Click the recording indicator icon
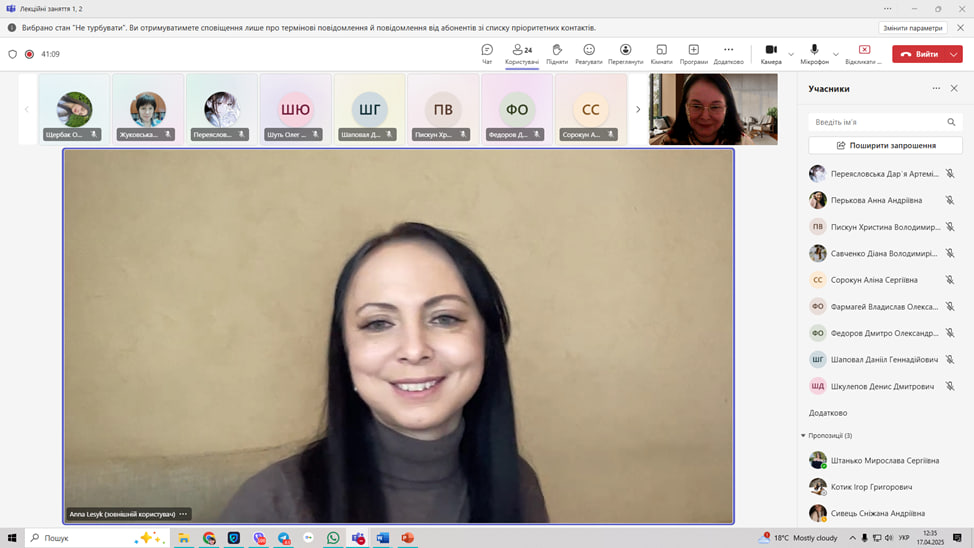The width and height of the screenshot is (974, 548). [x=29, y=54]
